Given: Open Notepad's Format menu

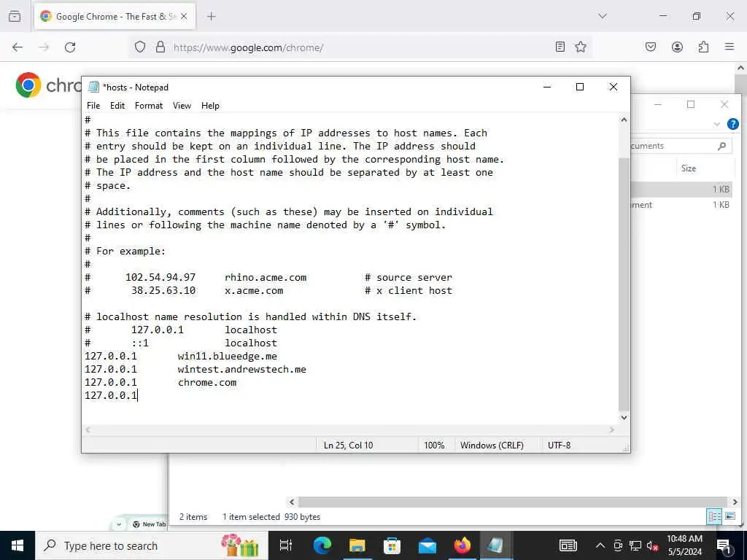Looking at the screenshot, I should (149, 106).
